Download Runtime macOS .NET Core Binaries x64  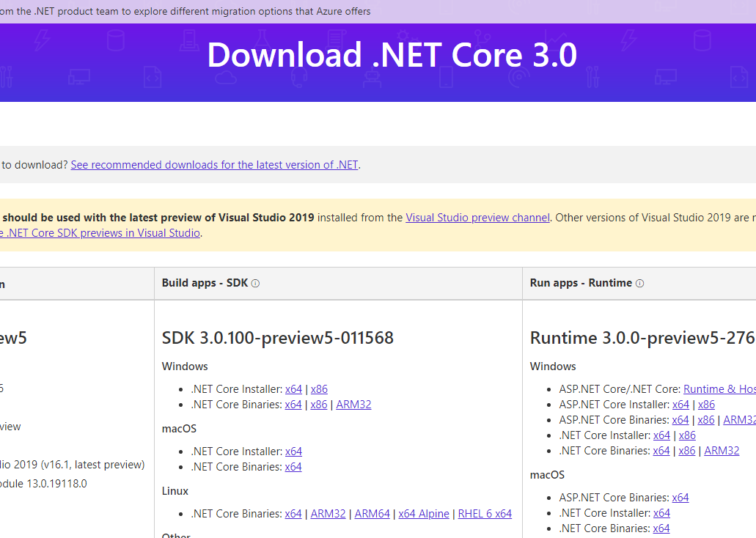(x=661, y=528)
